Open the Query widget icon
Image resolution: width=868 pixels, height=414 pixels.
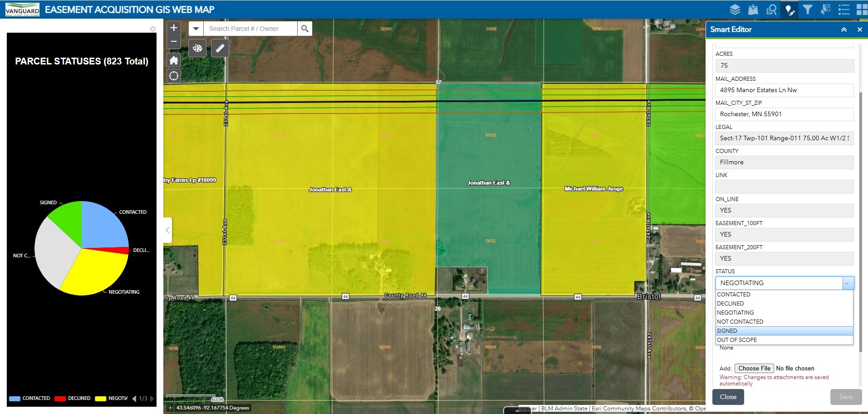[x=771, y=10]
